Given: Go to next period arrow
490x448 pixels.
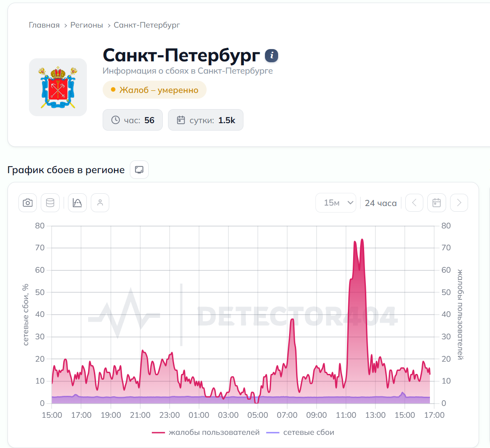Looking at the screenshot, I should [459, 203].
